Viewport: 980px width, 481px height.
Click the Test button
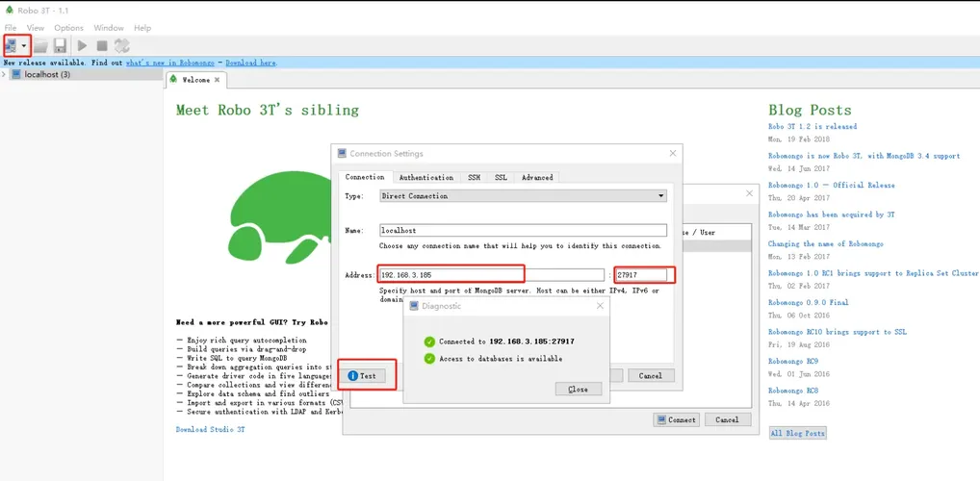[363, 376]
